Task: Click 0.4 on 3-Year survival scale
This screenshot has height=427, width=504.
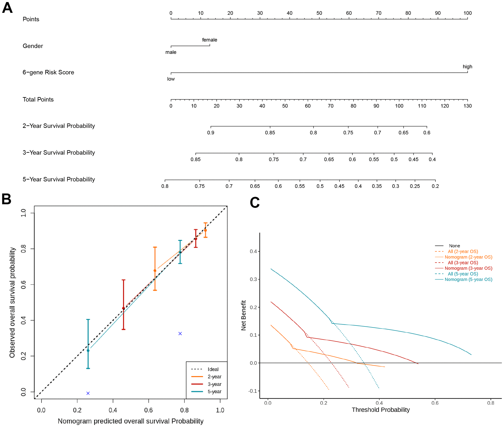Action: click(432, 159)
